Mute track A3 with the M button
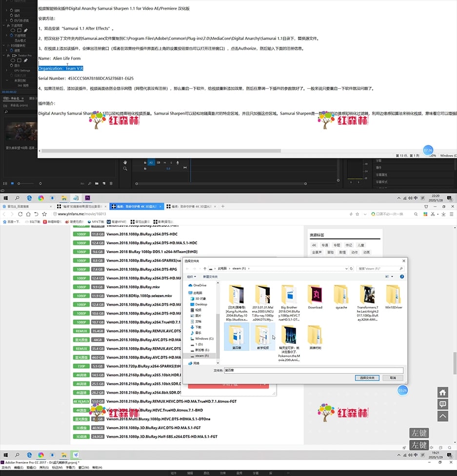The height and width of the screenshot is (476, 457). pyautogui.click(x=165, y=163)
